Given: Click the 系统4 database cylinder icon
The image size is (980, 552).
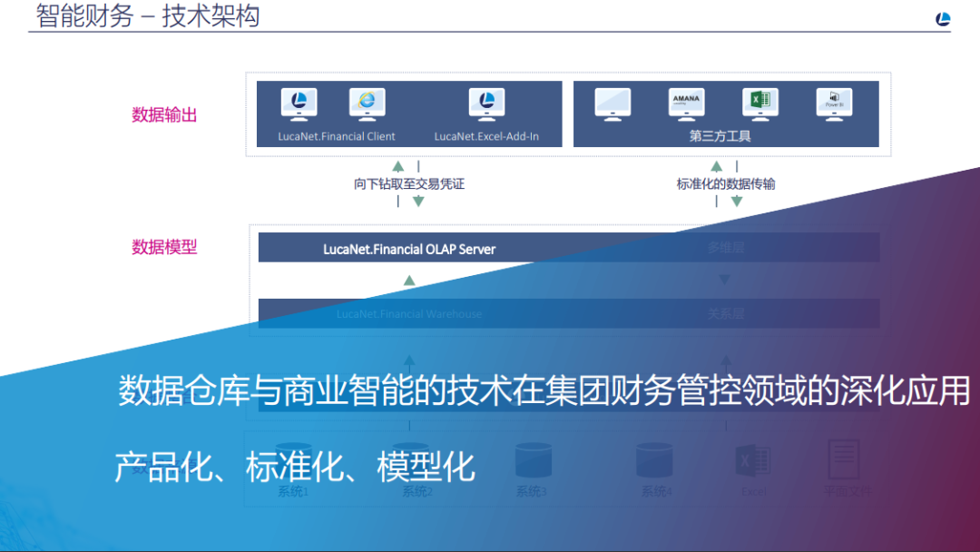Looking at the screenshot, I should (653, 460).
